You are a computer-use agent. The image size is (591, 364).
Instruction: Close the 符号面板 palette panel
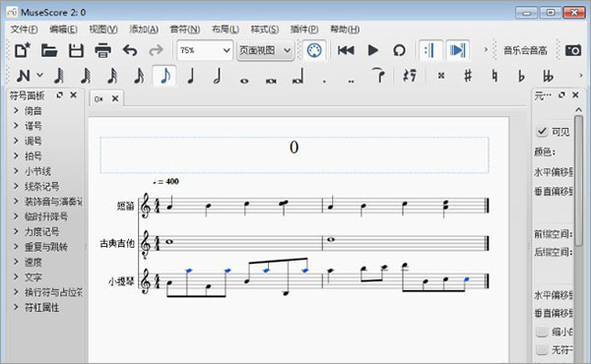coord(74,95)
